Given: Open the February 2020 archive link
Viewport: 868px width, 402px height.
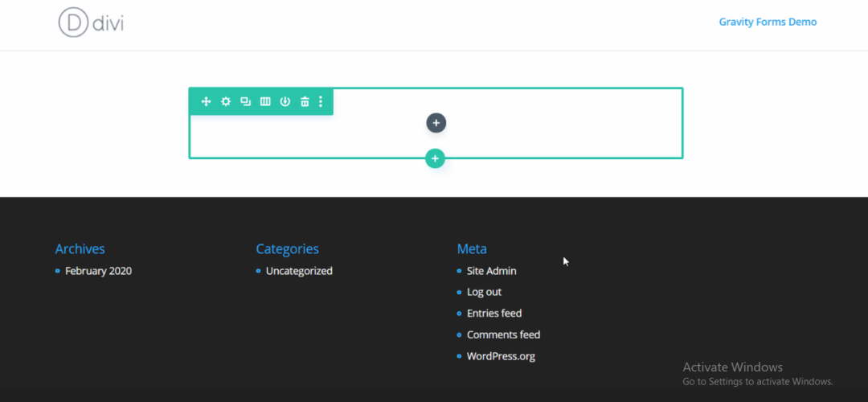Looking at the screenshot, I should coord(98,271).
